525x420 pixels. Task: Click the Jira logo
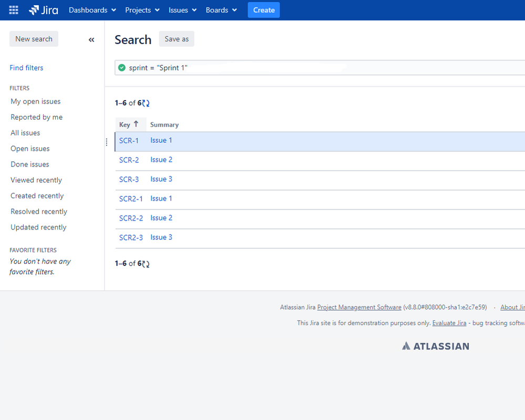[44, 10]
